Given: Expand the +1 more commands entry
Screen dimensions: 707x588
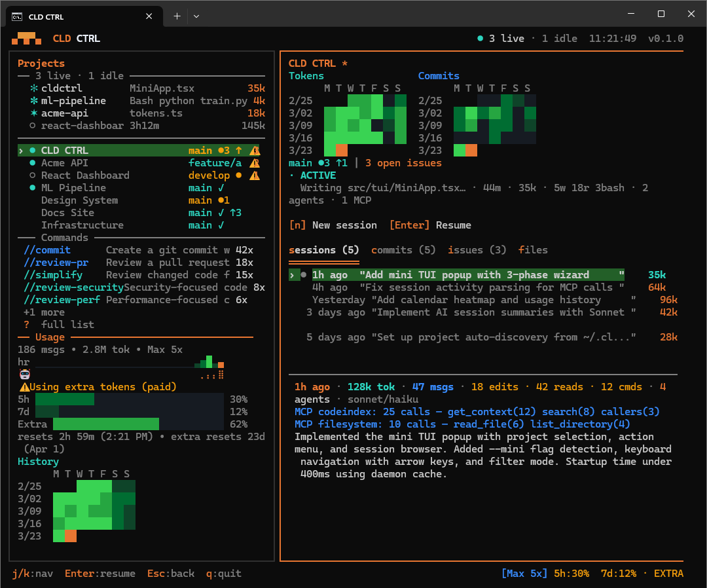Looking at the screenshot, I should [x=45, y=312].
